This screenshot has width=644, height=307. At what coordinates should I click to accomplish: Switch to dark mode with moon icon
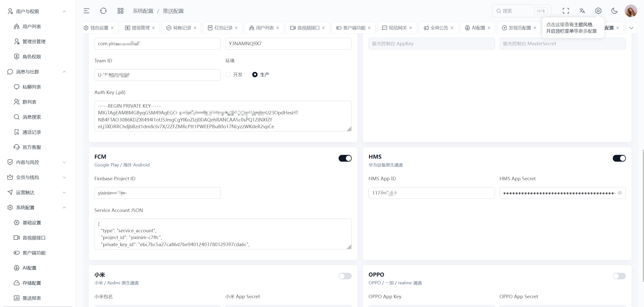point(614,11)
